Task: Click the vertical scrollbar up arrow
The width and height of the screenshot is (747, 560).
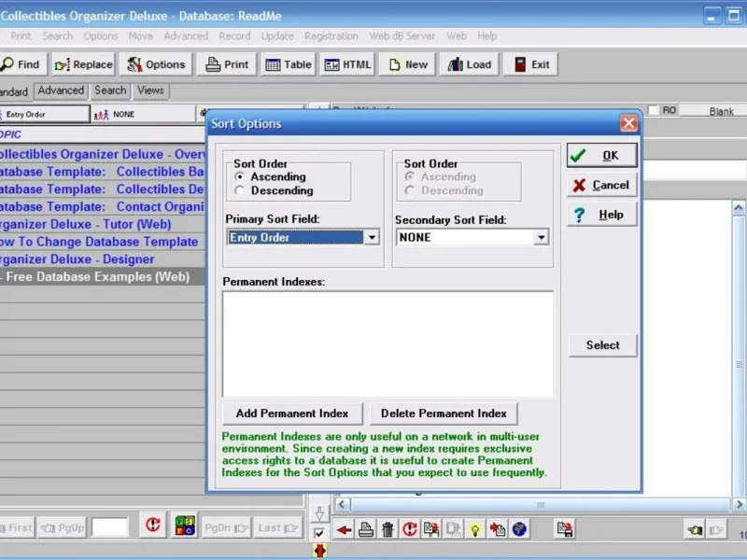Action: click(739, 207)
